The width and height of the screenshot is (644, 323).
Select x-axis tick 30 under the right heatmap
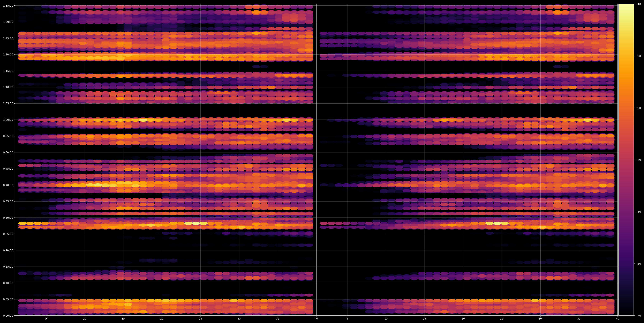pyautogui.click(x=541, y=319)
